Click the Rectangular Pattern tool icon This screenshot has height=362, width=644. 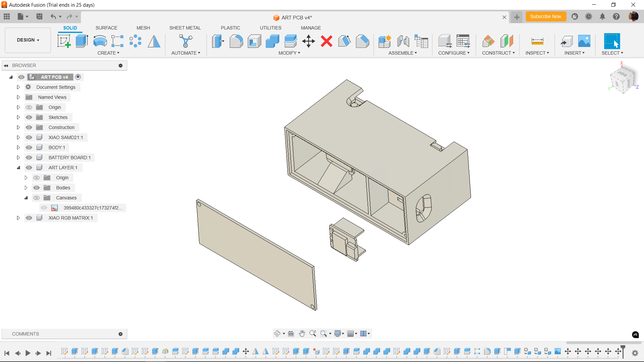(x=118, y=41)
